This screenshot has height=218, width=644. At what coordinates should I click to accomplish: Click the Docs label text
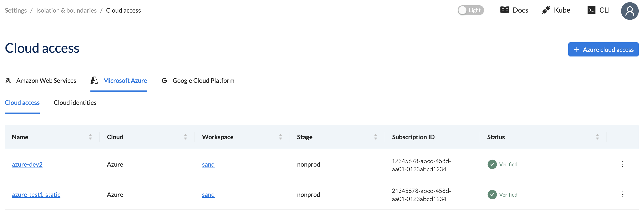[x=520, y=10]
